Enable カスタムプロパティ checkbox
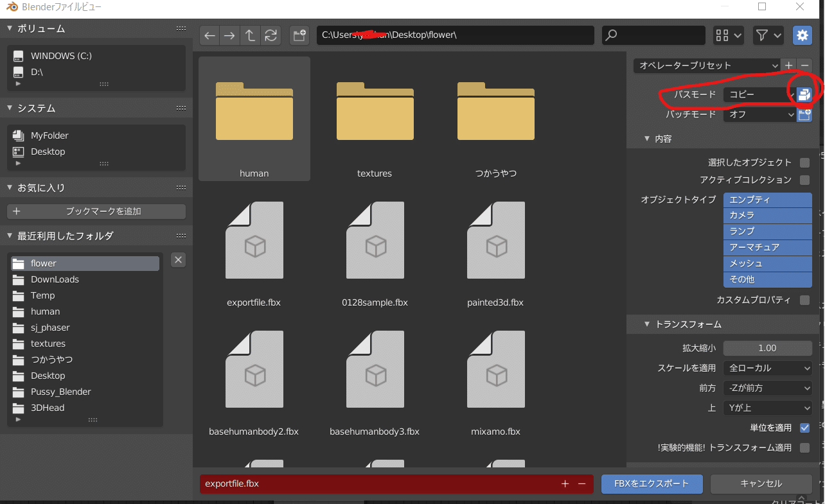This screenshot has height=504, width=825. tap(804, 300)
